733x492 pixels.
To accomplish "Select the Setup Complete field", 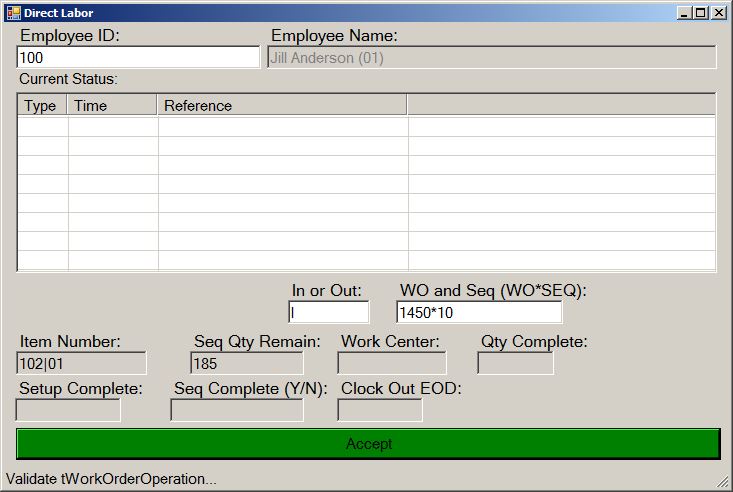I will (68, 410).
